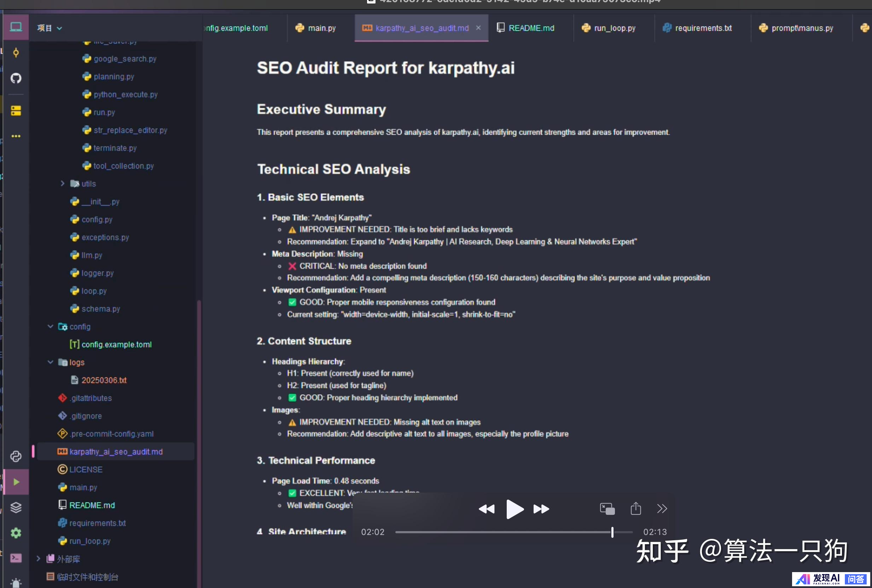Select karpathy_ai_seo_audit.md in project tree
The width and height of the screenshot is (872, 588).
[116, 452]
